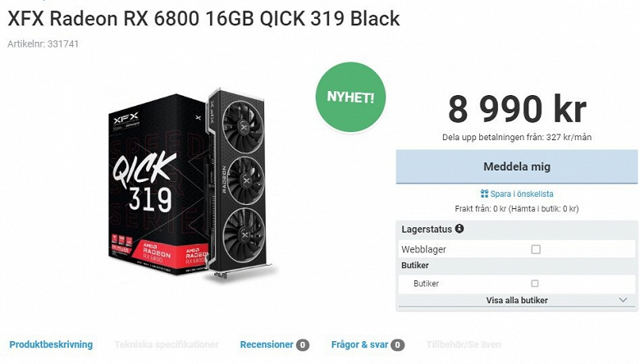Open the Frågor & svar tab label
Image resolution: width=640 pixels, height=364 pixels.
point(359,344)
